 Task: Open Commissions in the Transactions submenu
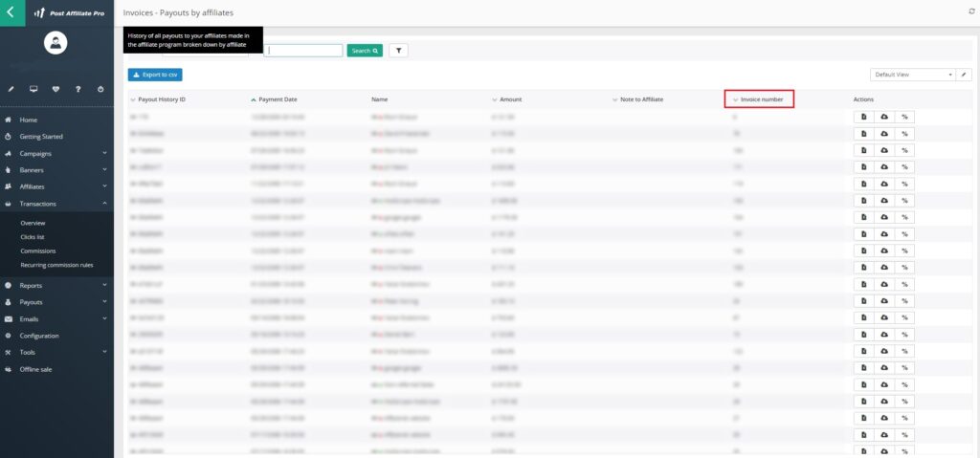(38, 251)
